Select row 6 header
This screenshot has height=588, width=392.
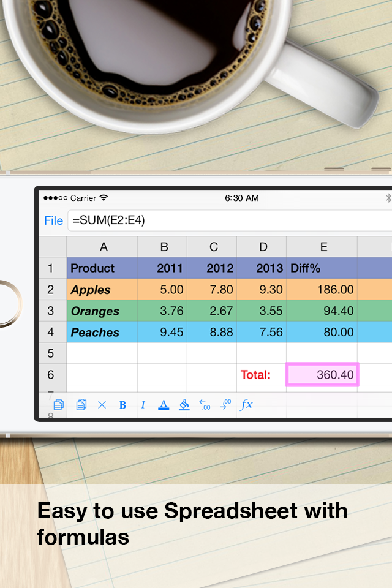click(53, 375)
